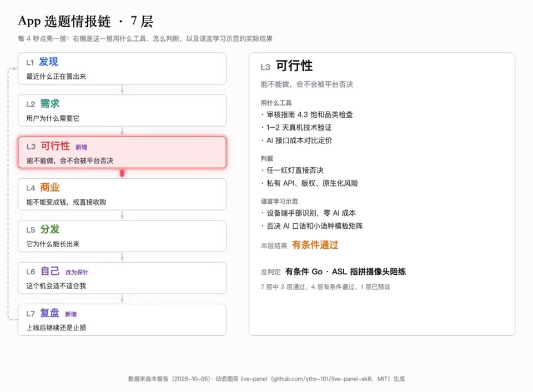Select the L1 发现 layer card

122,68
